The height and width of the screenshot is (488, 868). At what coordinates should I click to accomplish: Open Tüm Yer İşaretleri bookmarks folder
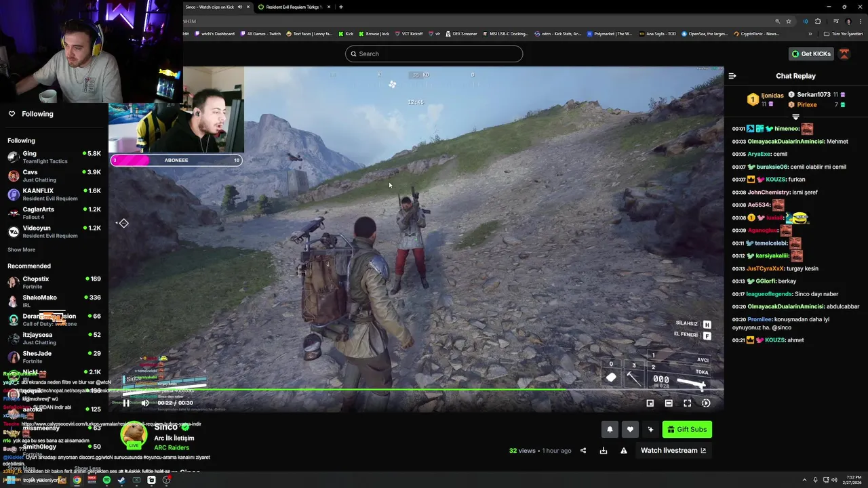(843, 34)
